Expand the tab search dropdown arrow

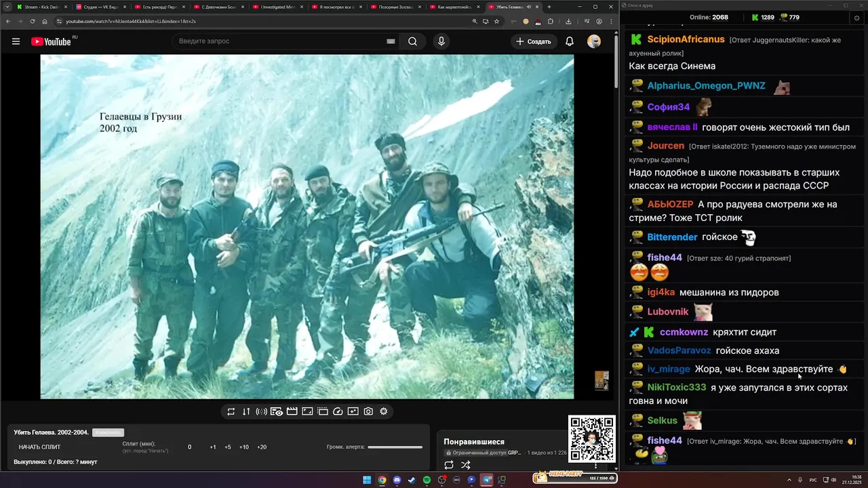pyautogui.click(x=7, y=7)
